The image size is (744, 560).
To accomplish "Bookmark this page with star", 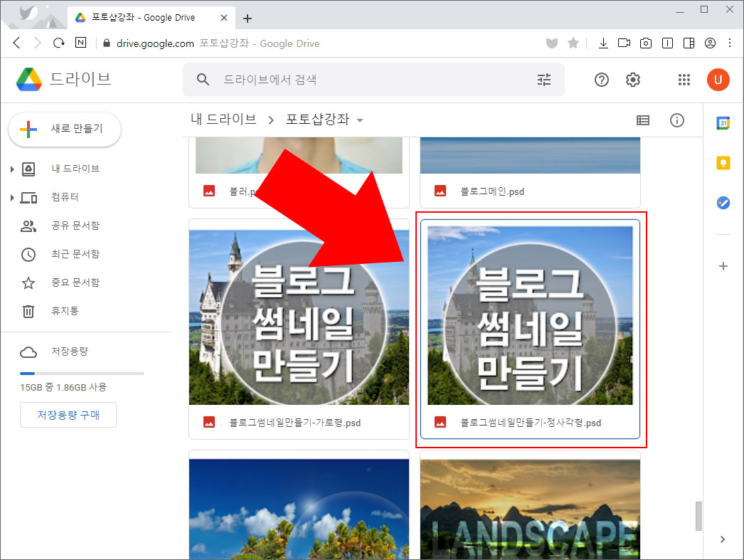I will [x=573, y=43].
